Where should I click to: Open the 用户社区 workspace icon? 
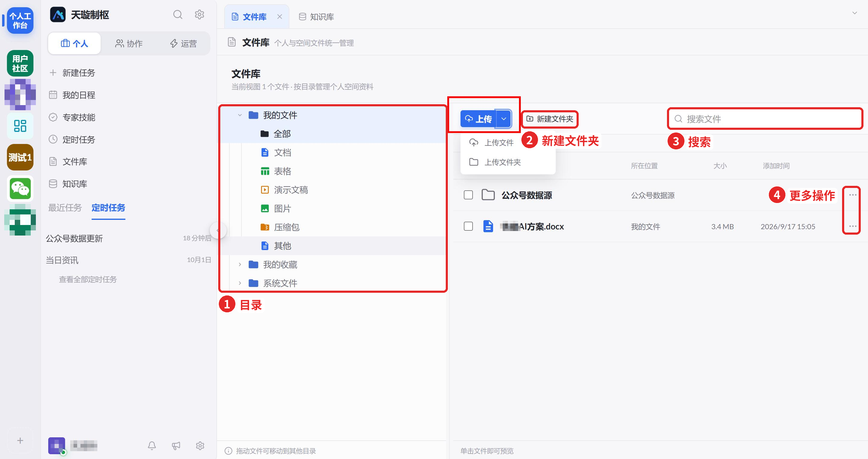coord(20,63)
